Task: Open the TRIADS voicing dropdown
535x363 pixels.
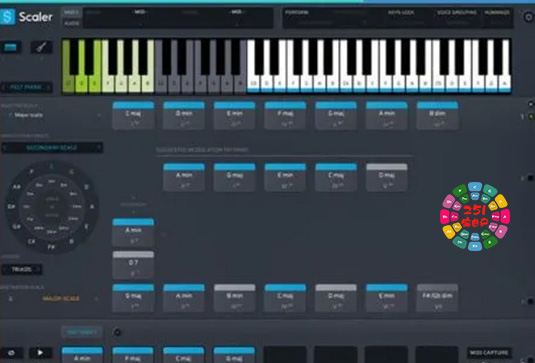Action: click(21, 270)
